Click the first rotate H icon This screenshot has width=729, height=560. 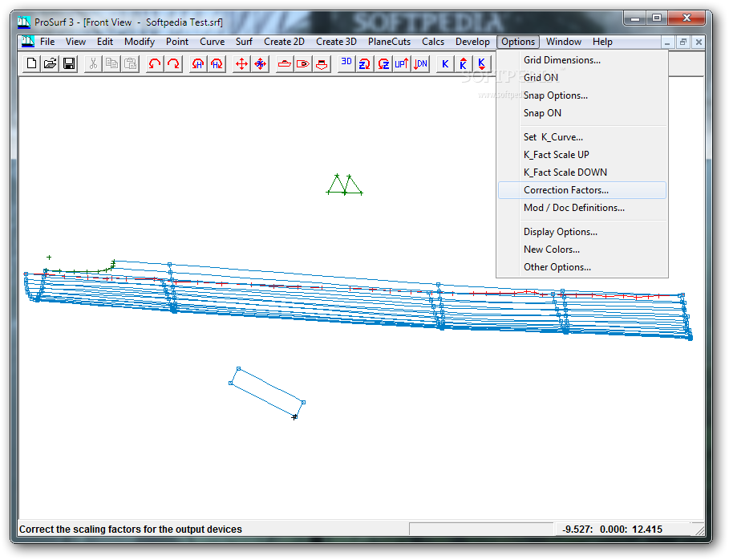point(197,63)
